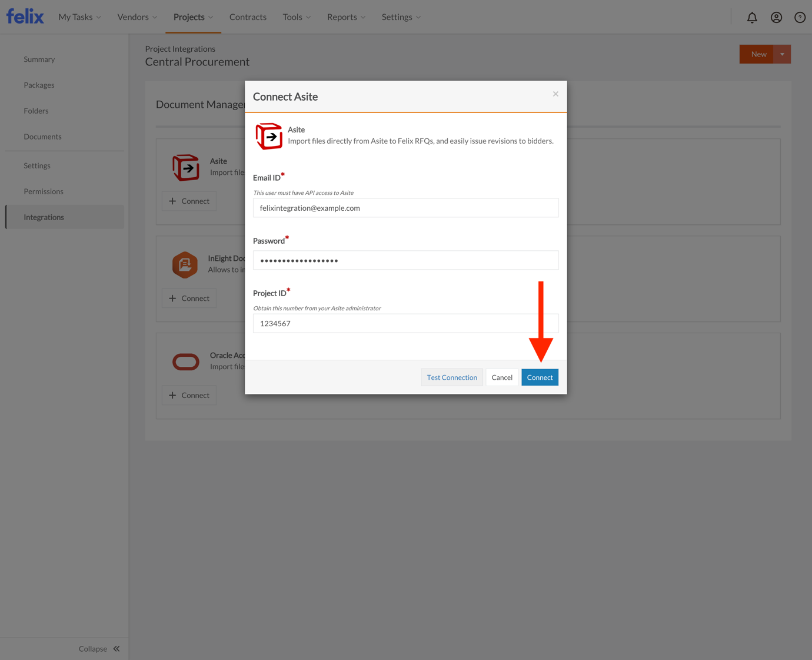Expand the Projects menu
The height and width of the screenshot is (660, 812).
[x=193, y=17]
